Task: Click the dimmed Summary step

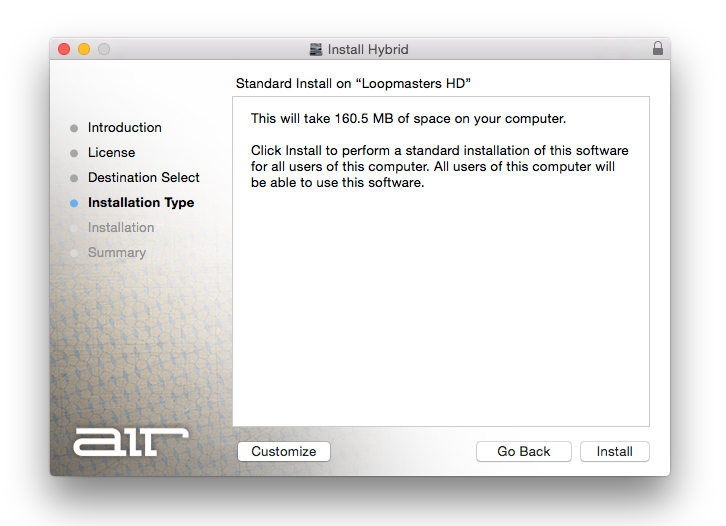Action: (117, 252)
